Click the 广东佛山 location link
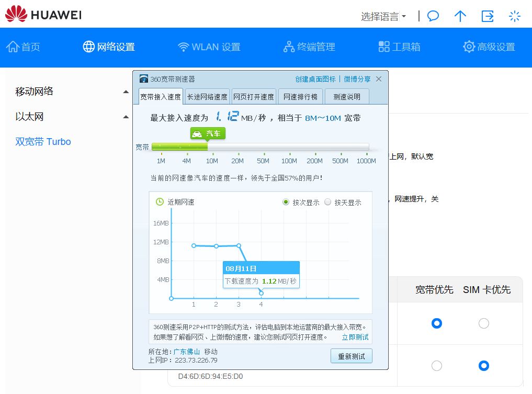 click(x=186, y=352)
